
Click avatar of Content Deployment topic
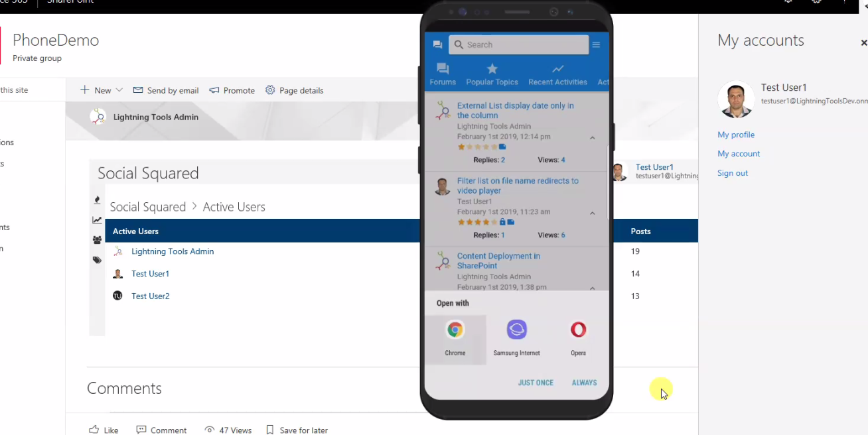(x=443, y=260)
